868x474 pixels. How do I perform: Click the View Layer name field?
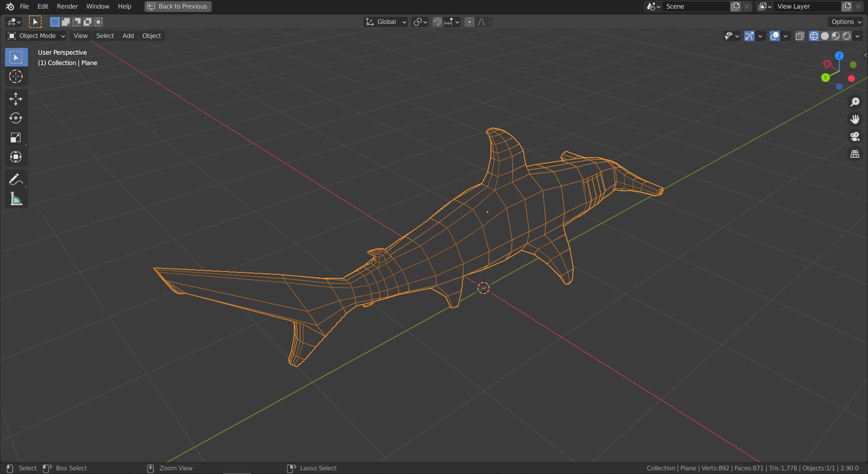[x=807, y=6]
